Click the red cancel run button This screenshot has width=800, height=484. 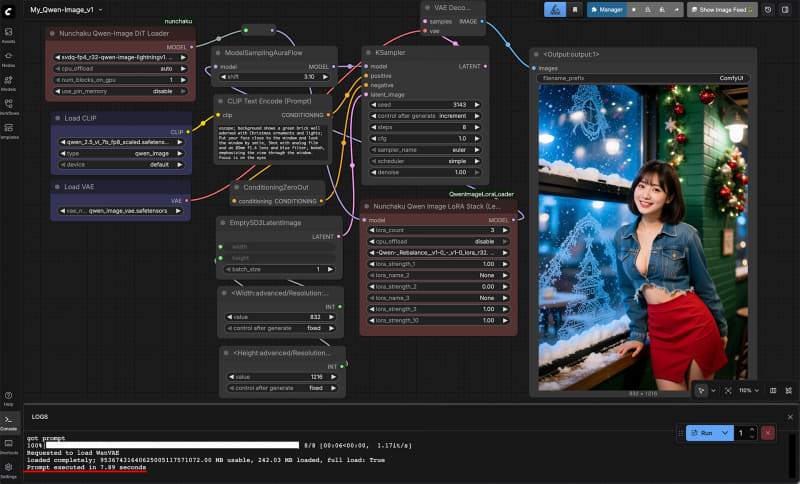point(768,432)
